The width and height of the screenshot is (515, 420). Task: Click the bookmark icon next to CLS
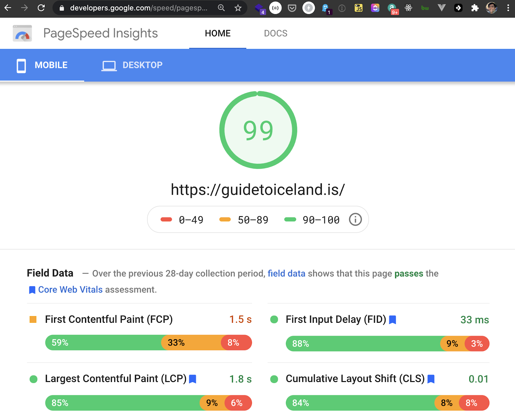coord(431,379)
